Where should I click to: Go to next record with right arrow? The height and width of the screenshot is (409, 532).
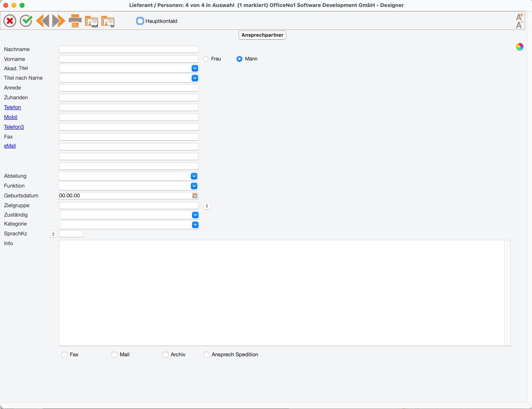[59, 21]
